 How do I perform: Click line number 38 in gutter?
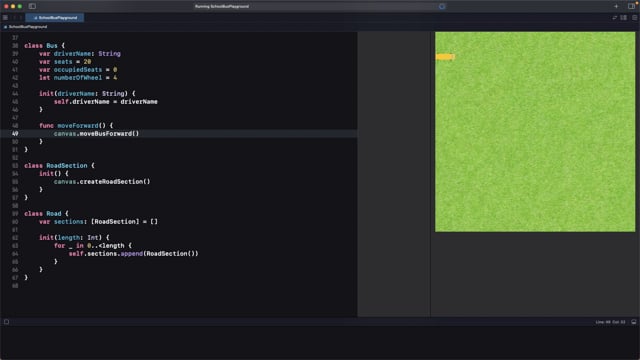coord(15,45)
